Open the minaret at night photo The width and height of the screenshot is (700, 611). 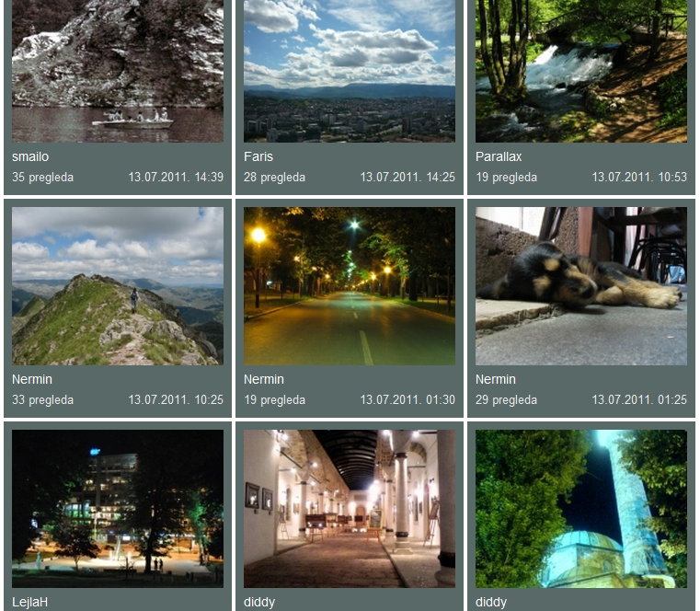pyautogui.click(x=580, y=509)
